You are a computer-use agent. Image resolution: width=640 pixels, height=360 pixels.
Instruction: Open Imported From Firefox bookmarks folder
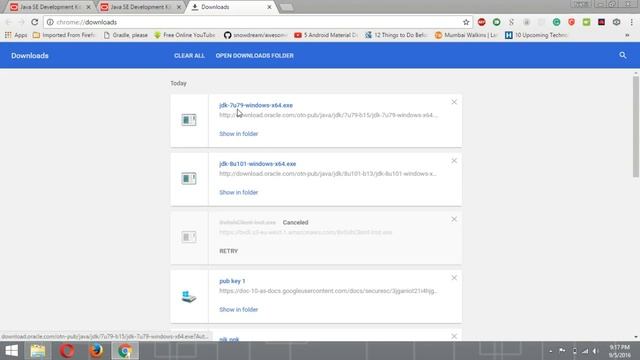(64, 35)
